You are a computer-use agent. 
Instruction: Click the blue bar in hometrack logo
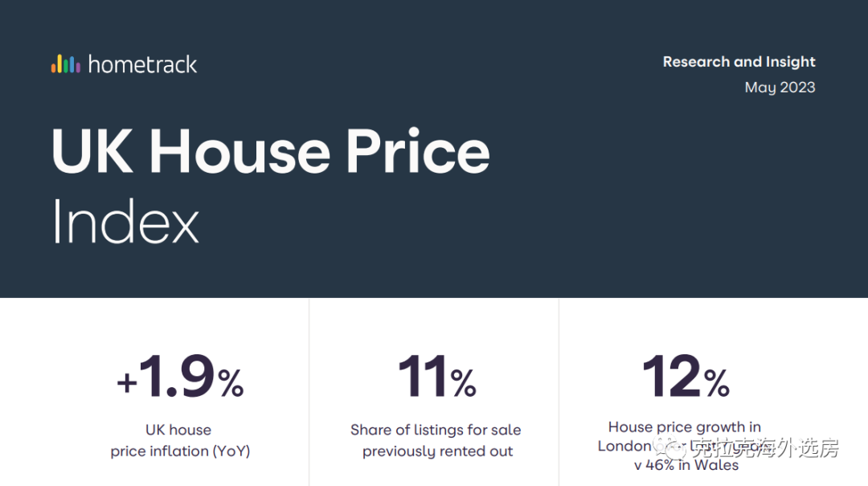point(72,64)
